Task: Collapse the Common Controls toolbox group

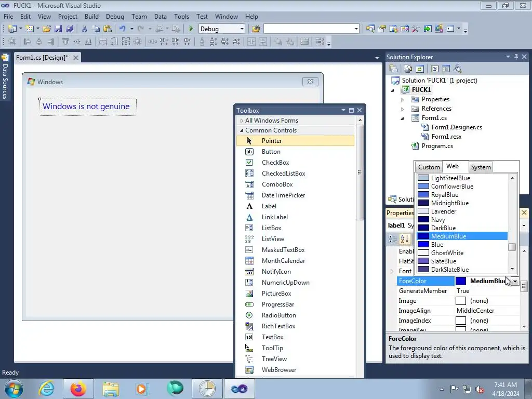Action: [242, 130]
